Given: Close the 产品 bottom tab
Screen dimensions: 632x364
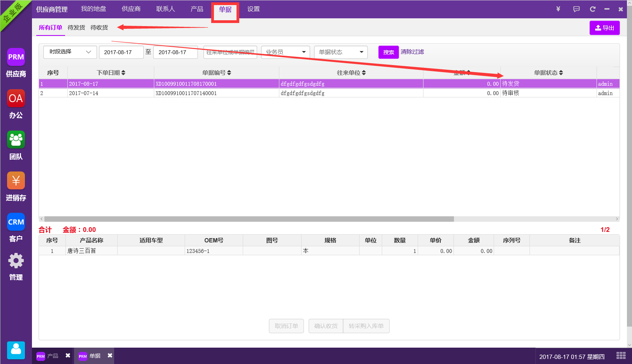Looking at the screenshot, I should point(68,355).
